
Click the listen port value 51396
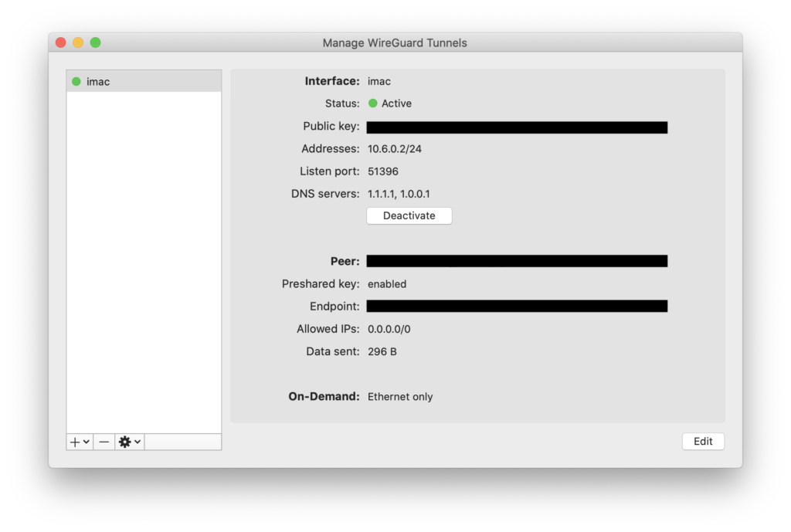[x=383, y=171]
